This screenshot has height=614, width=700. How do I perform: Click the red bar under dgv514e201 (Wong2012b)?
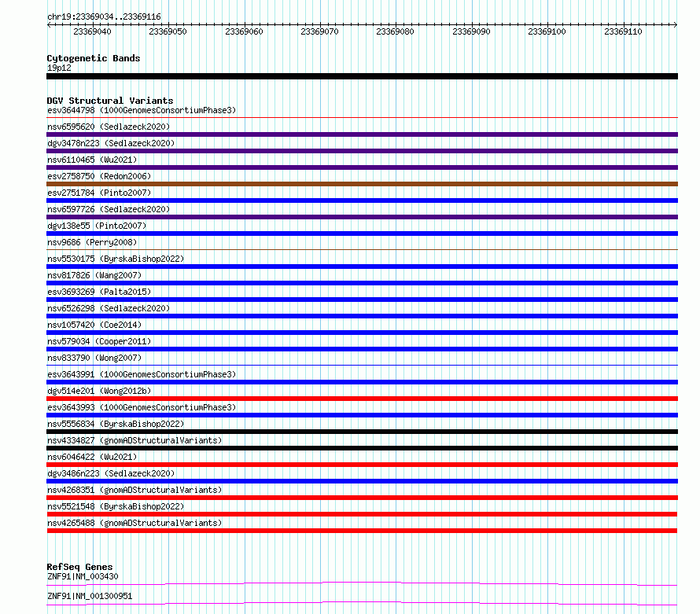[x=362, y=399]
